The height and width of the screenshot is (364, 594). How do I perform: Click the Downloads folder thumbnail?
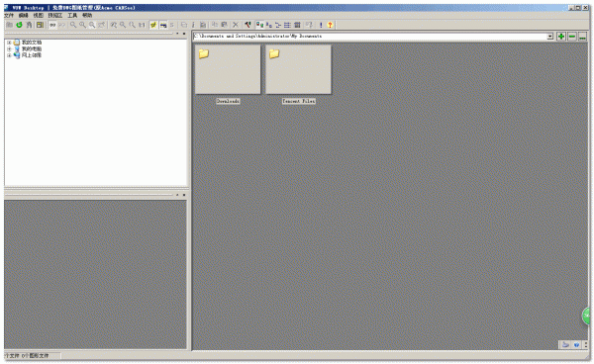228,69
